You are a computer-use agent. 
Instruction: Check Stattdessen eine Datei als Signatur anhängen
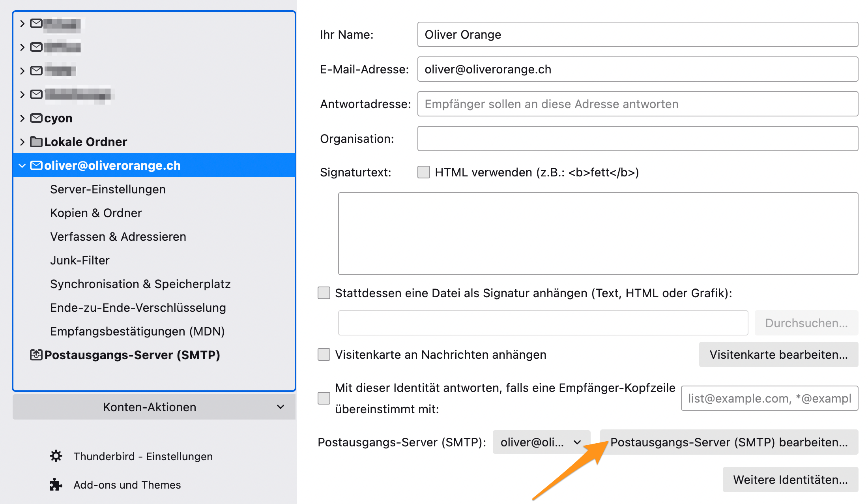tap(324, 293)
